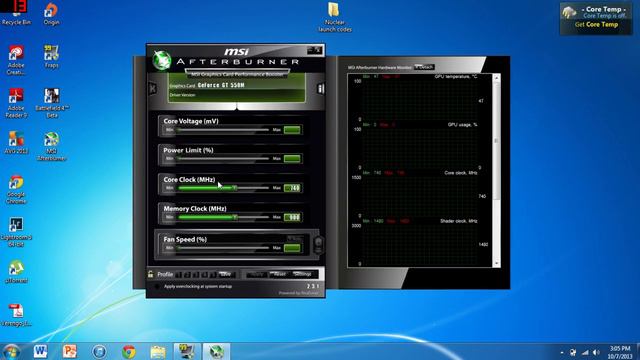
Task: Open the Windows Start menu
Action: 11,351
